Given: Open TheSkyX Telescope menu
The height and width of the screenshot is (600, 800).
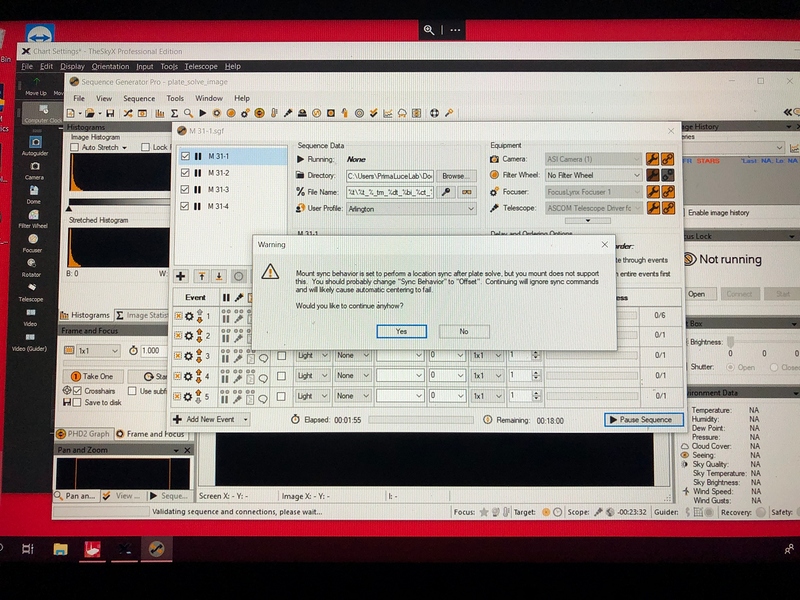Looking at the screenshot, I should (201, 66).
